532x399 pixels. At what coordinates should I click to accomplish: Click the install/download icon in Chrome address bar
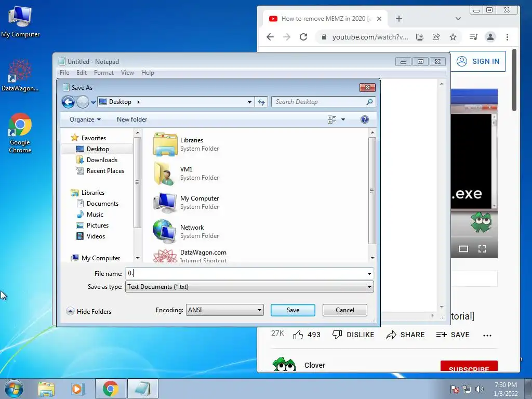tap(420, 37)
